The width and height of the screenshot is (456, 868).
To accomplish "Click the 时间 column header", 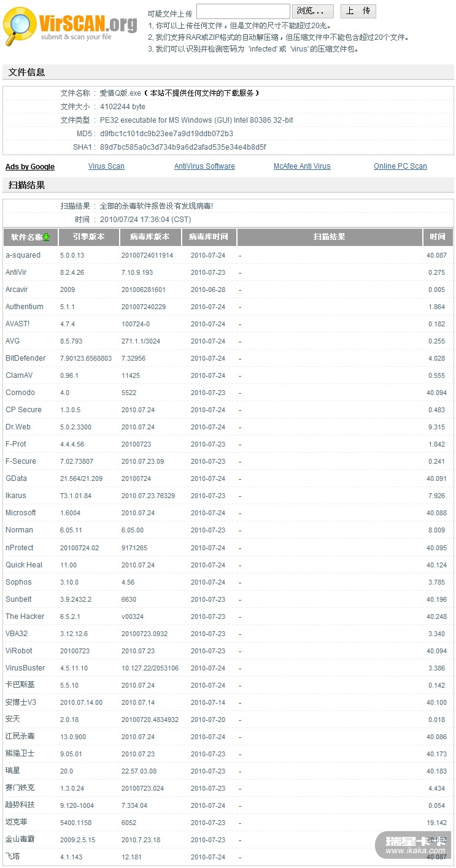I will coord(438,237).
